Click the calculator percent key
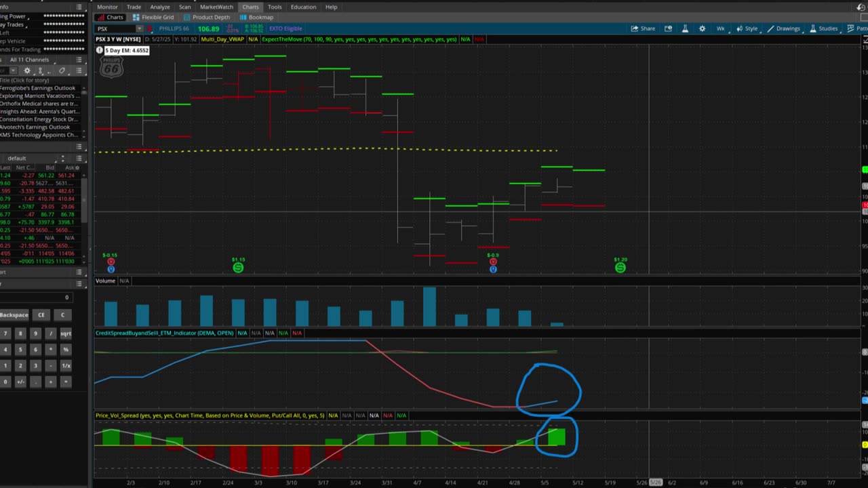 click(x=66, y=349)
